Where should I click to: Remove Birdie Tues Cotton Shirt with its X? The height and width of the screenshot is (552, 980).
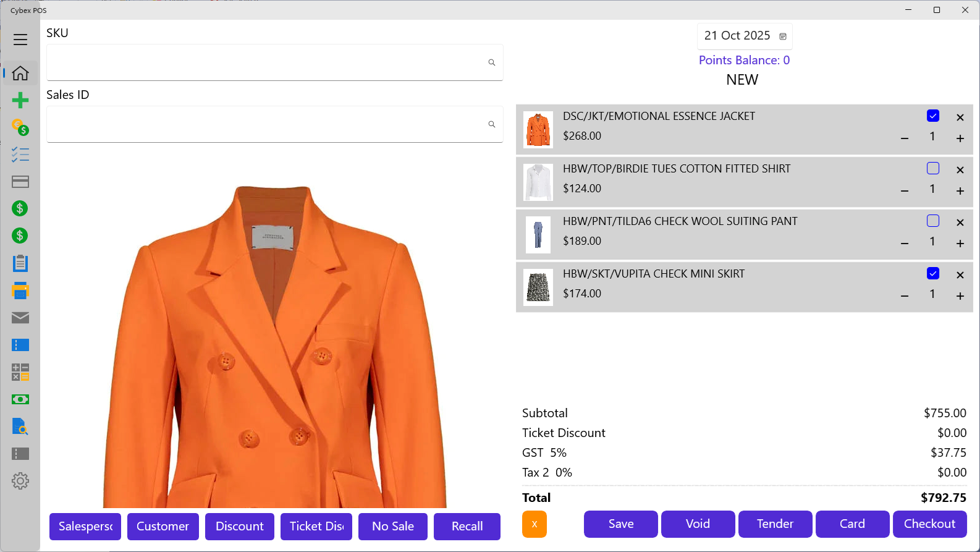pos(960,170)
